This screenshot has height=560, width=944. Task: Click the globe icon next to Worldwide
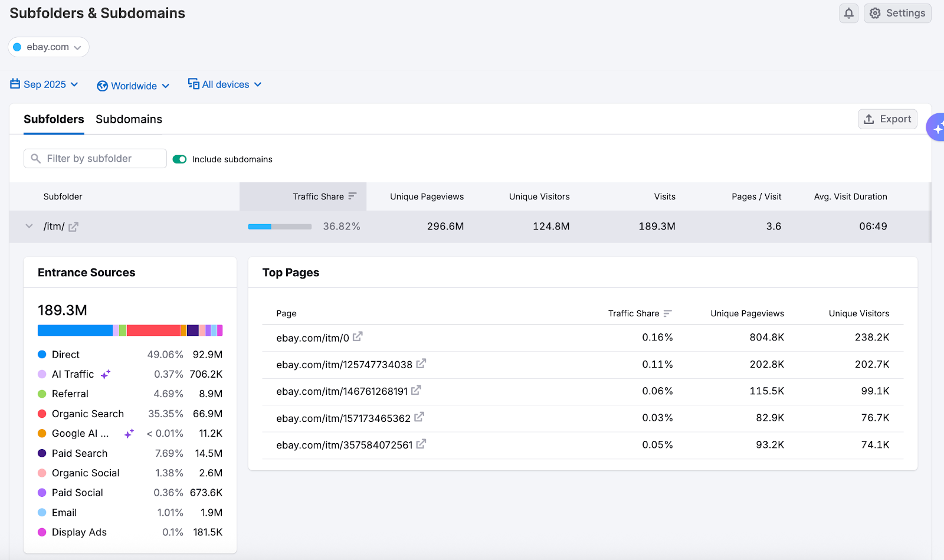tap(103, 85)
